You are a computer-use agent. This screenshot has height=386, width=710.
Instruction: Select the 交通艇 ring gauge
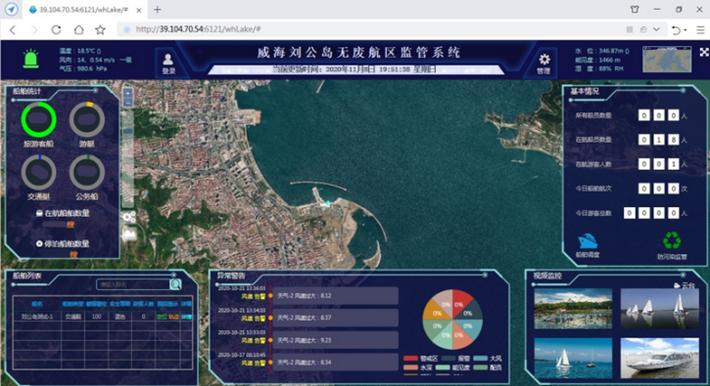pos(38,173)
